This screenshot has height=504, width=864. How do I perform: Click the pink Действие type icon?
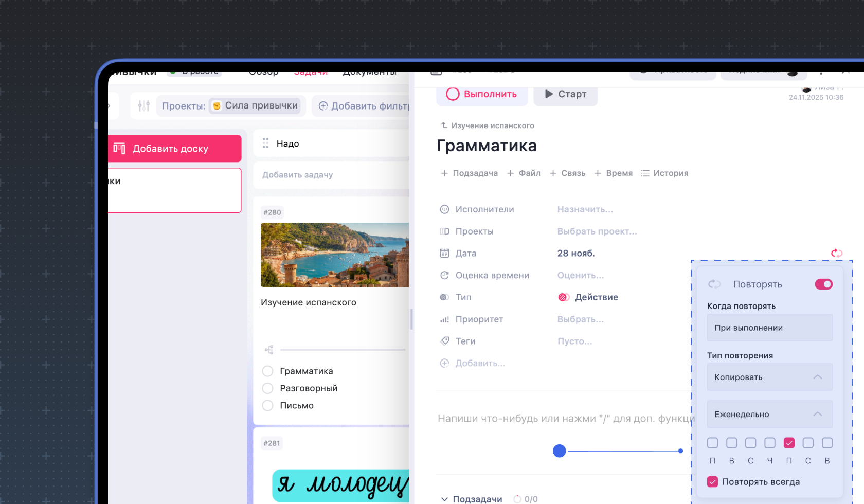pyautogui.click(x=564, y=297)
